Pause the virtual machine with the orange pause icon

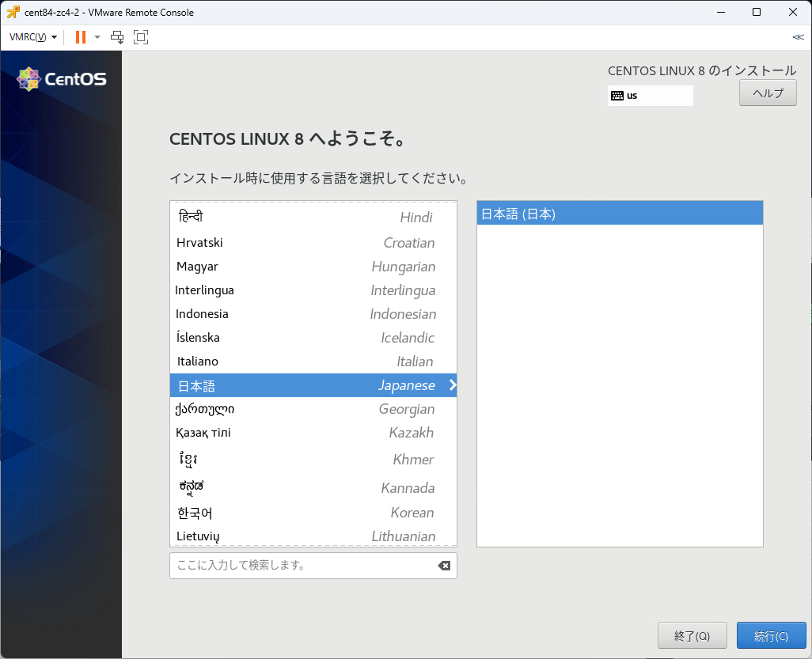click(80, 36)
